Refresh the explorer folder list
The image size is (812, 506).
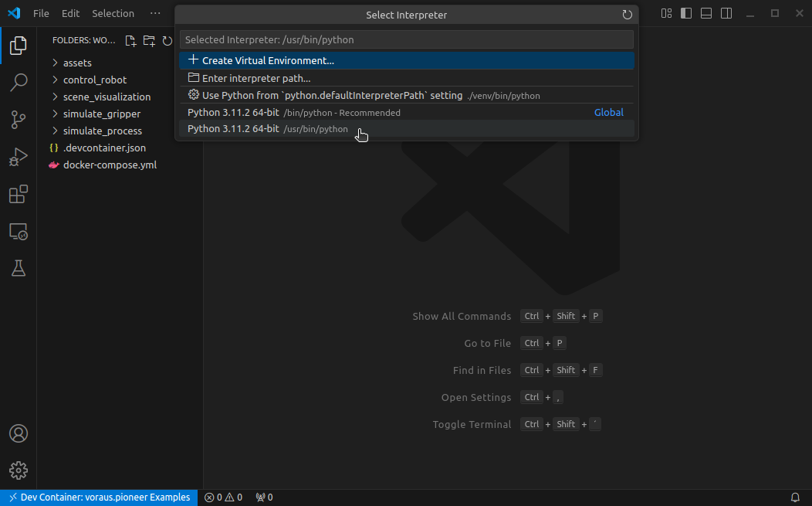(167, 40)
